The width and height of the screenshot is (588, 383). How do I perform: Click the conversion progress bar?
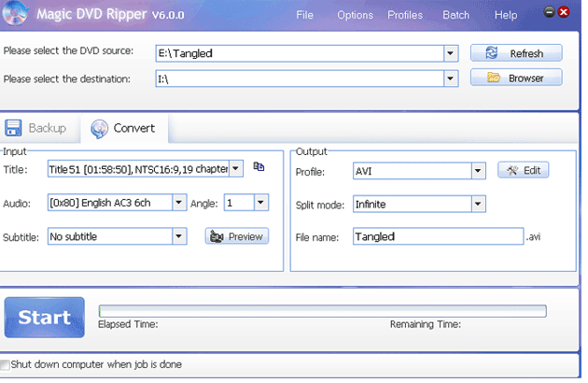tap(322, 311)
